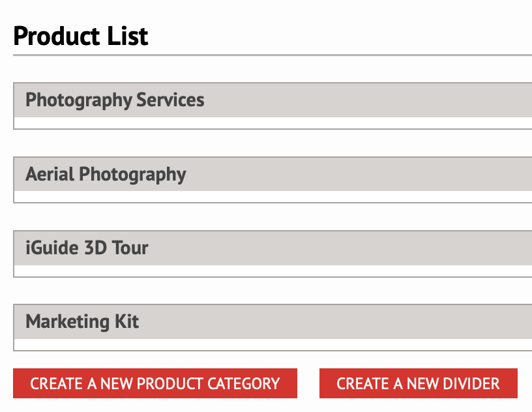Click gray header bar right of iGuide 3D Tour title
The width and height of the screenshot is (532, 412).
coord(340,248)
